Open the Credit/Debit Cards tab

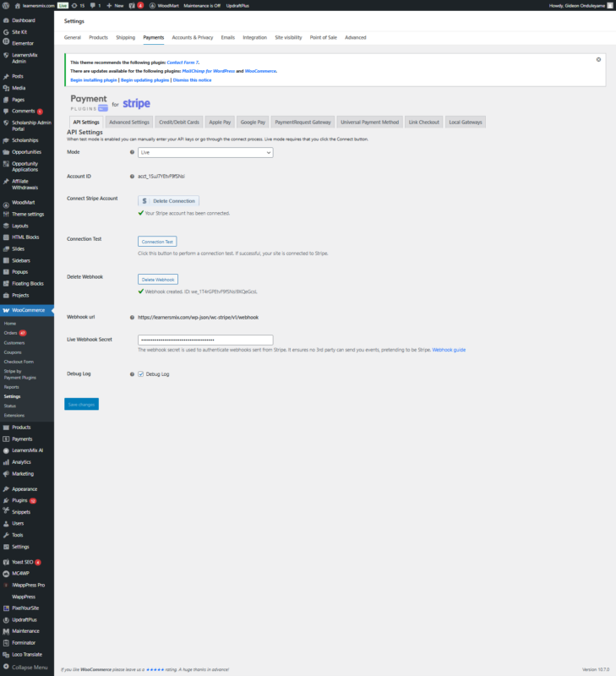coord(179,123)
